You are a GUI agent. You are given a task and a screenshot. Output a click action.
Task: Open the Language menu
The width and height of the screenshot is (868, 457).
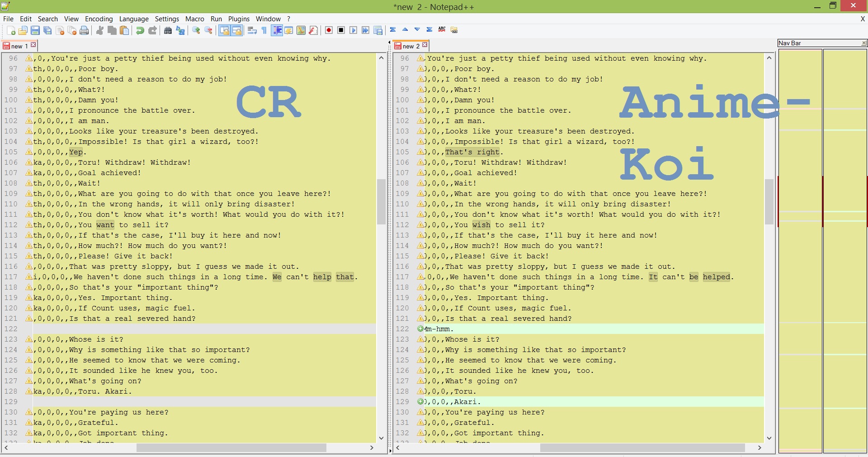coord(134,19)
